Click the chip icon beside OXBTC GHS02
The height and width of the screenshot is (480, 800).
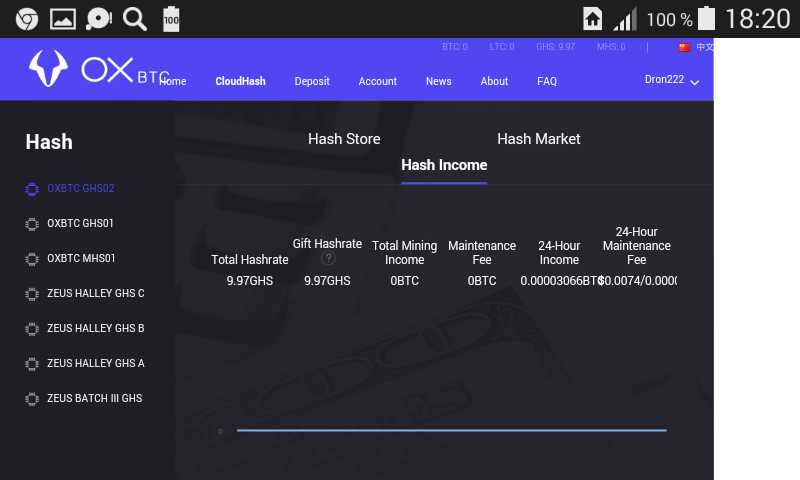point(32,188)
